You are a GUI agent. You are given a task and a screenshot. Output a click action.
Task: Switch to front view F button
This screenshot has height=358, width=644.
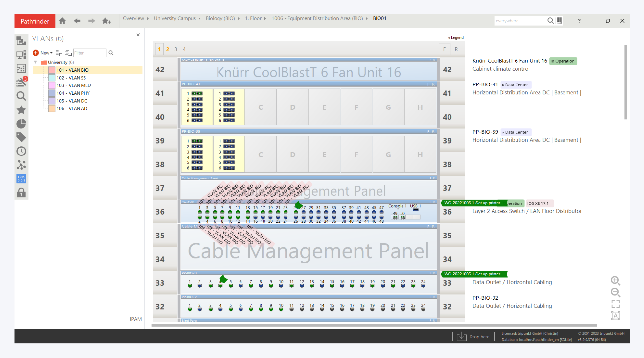click(444, 49)
